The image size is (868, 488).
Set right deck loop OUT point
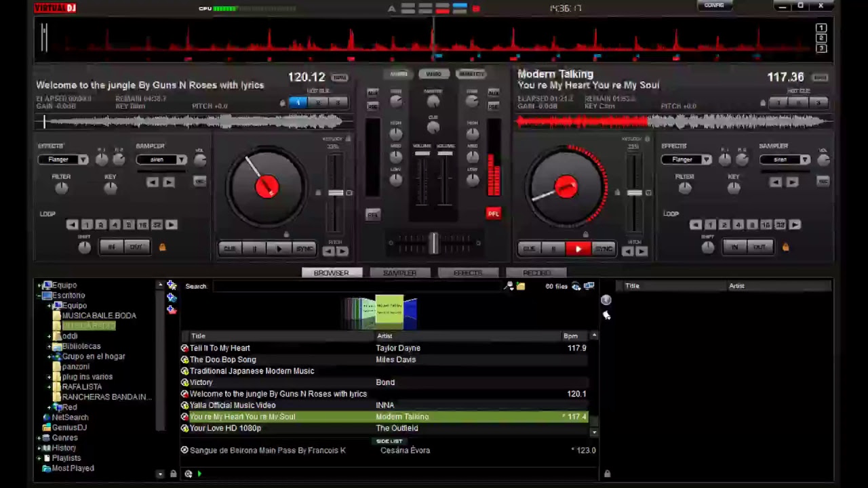(x=759, y=247)
